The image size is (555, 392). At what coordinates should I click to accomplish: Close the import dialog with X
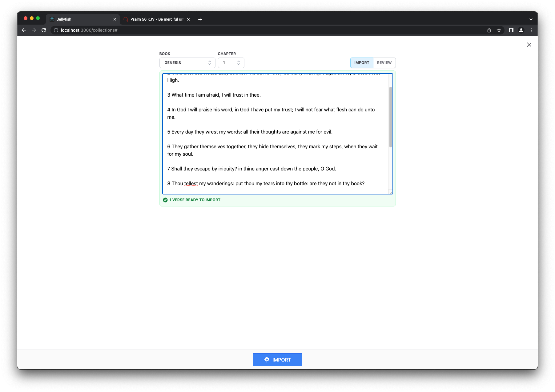[x=529, y=45]
